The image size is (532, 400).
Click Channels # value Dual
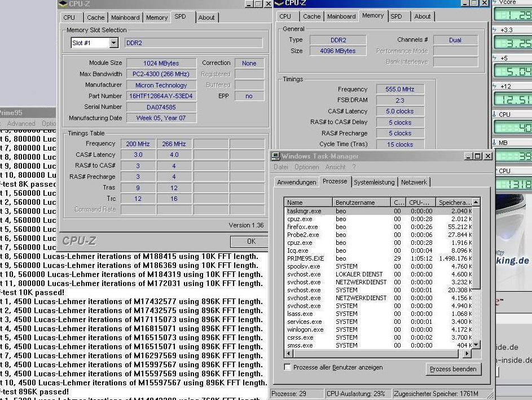[x=455, y=40]
